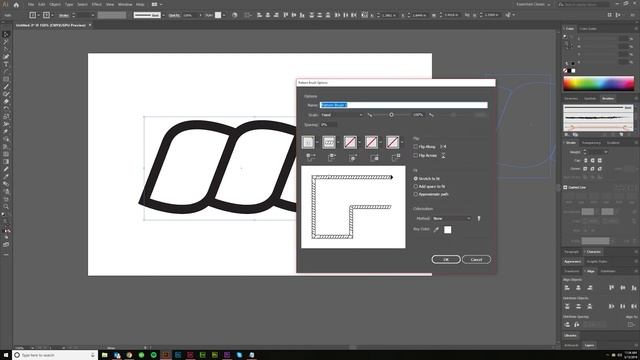Open the File menu
The image size is (640, 360).
click(x=31, y=4)
